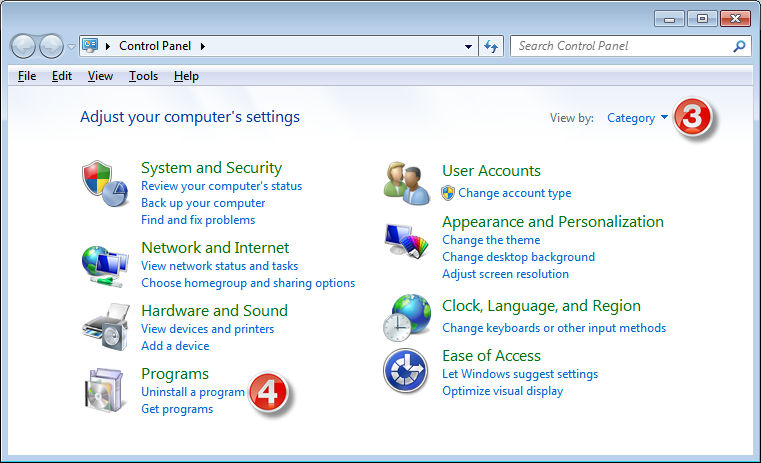The height and width of the screenshot is (463, 761).
Task: Click View network status and tasks
Action: point(219,266)
